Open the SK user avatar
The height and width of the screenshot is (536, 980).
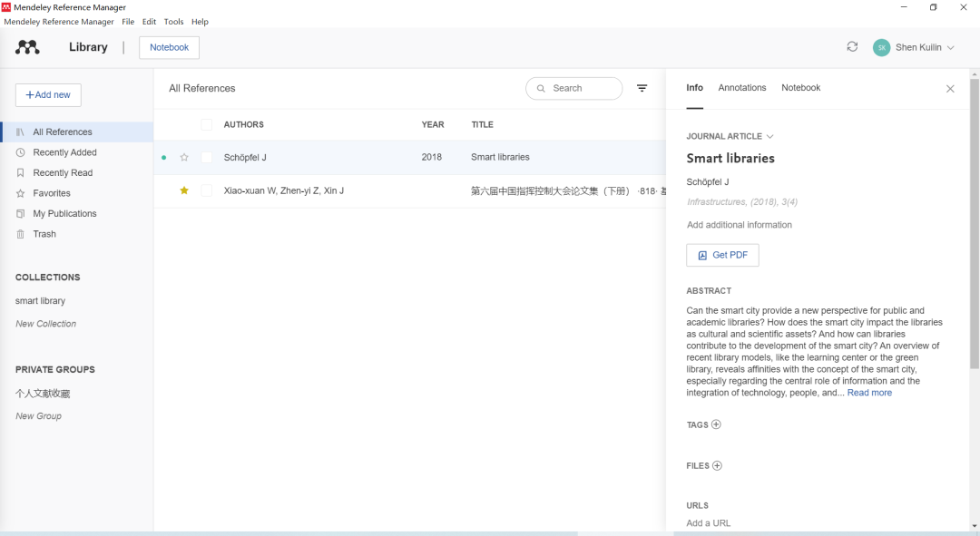pos(881,47)
